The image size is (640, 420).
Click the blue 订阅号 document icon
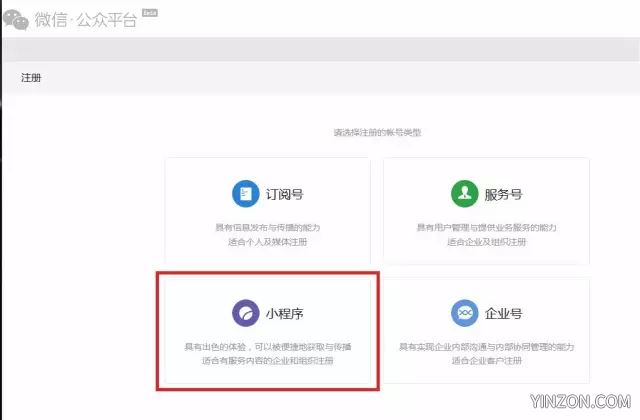[246, 194]
